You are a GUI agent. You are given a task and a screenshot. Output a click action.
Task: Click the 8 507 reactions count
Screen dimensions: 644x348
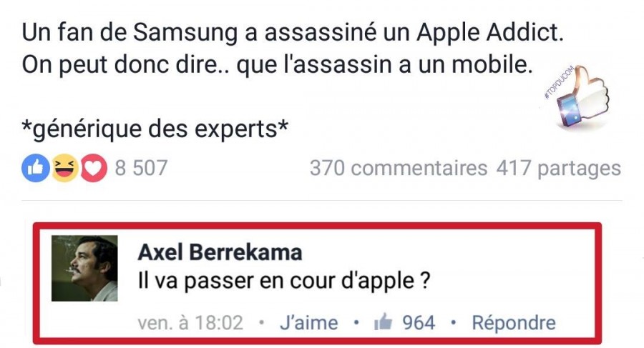tap(141, 168)
